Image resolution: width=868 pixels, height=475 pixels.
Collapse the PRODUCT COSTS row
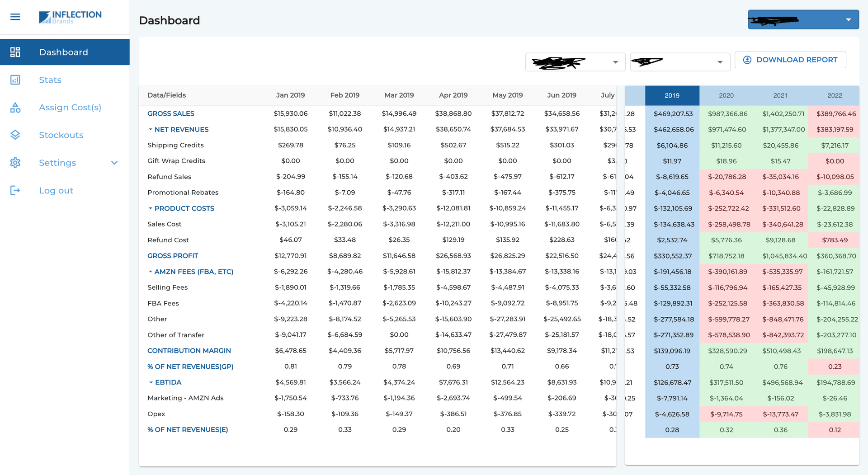(151, 208)
